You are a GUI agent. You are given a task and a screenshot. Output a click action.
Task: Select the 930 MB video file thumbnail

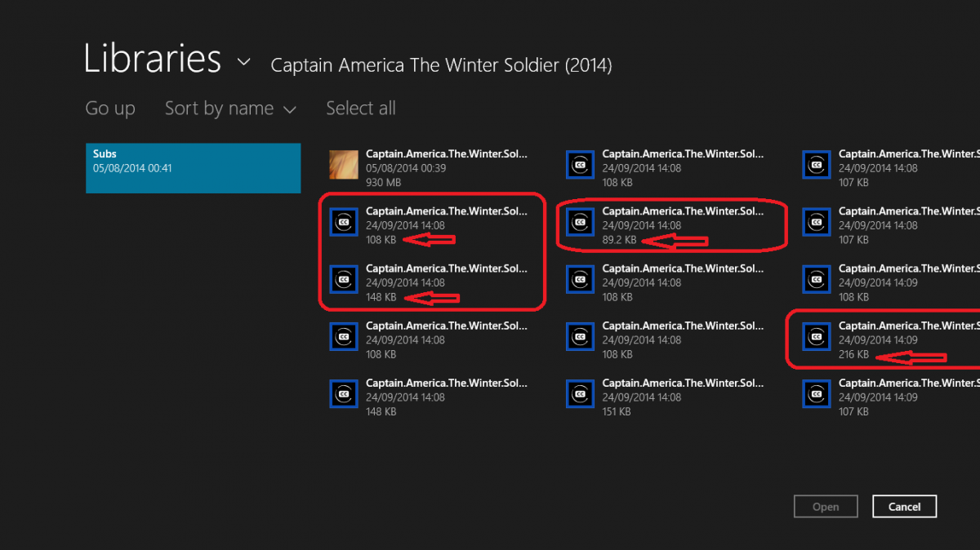(344, 165)
